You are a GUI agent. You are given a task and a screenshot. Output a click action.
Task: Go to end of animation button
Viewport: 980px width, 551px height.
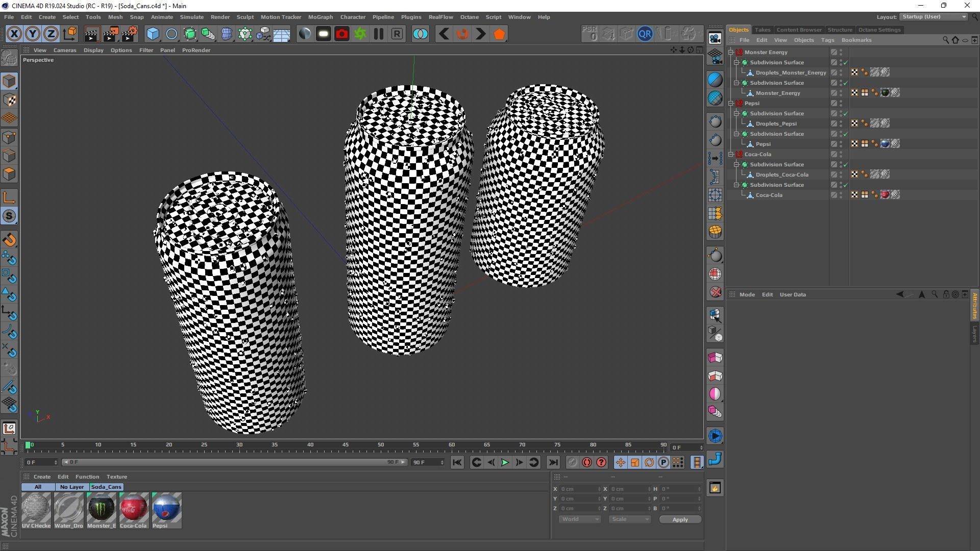click(553, 463)
